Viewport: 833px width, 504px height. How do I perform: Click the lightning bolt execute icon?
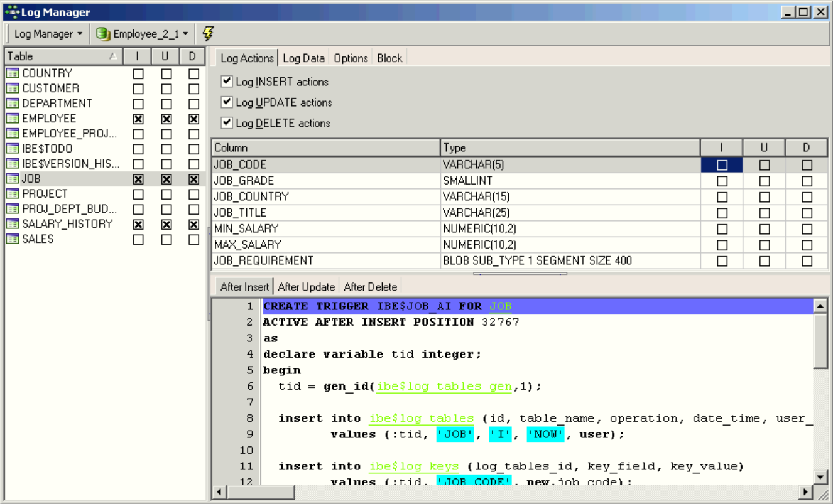tap(208, 34)
